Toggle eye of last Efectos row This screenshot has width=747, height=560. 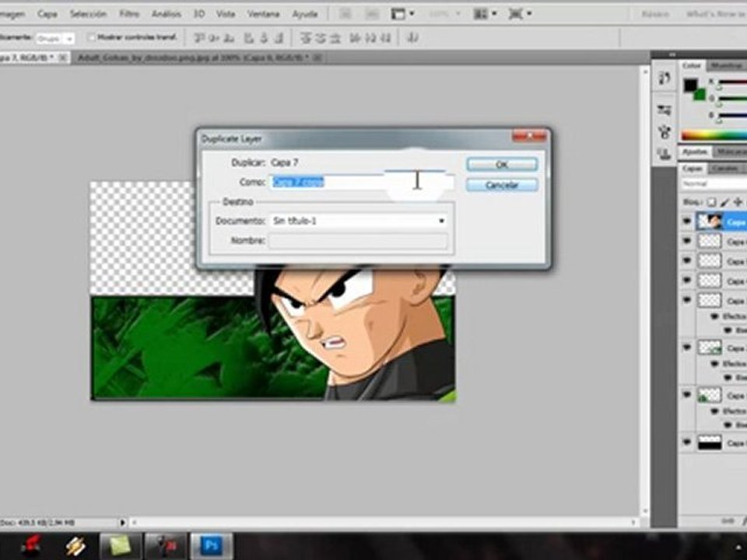coord(714,411)
